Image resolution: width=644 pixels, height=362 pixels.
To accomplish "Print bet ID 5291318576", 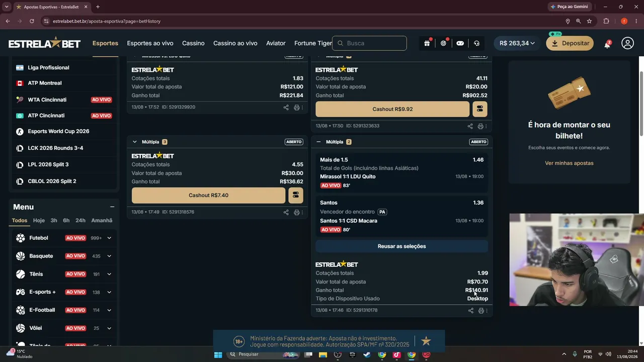I will click(296, 212).
